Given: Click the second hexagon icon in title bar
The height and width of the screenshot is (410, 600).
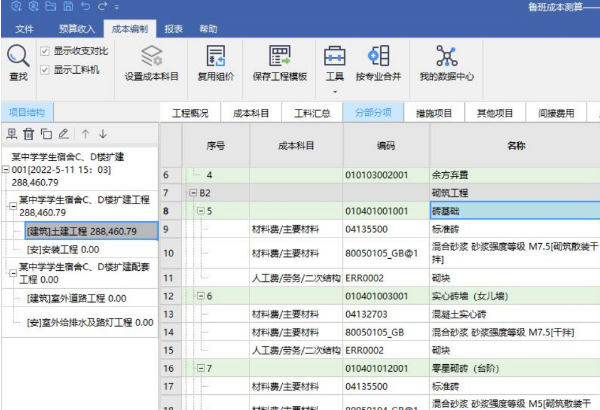Looking at the screenshot, I should (34, 6).
